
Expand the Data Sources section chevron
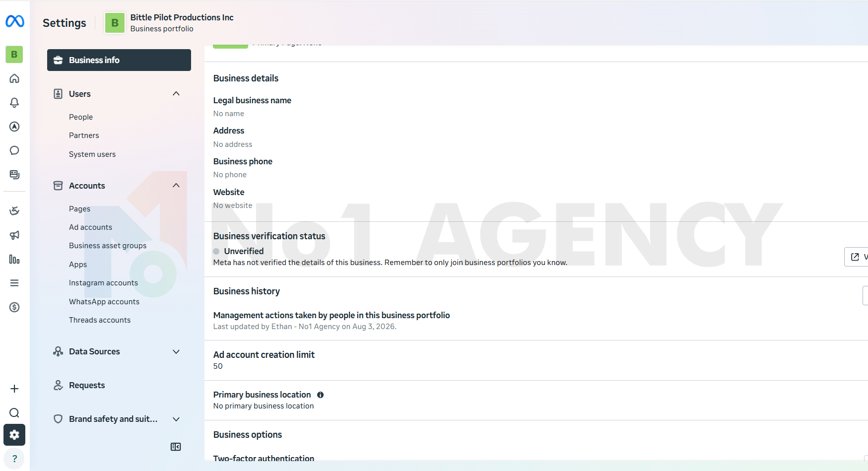(176, 351)
